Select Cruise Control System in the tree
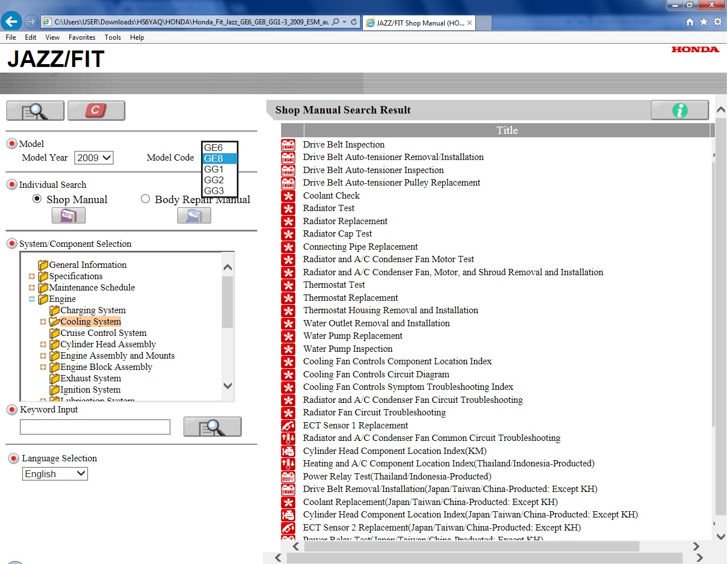 [103, 333]
